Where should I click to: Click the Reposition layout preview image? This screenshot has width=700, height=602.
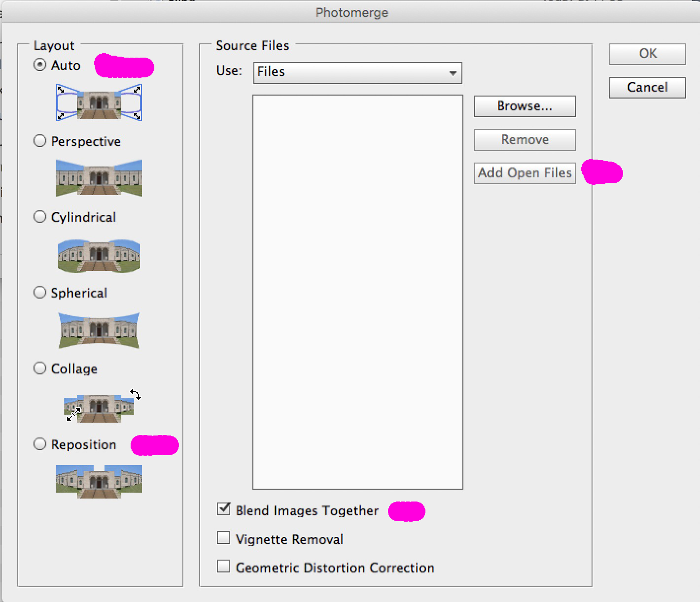[x=99, y=481]
